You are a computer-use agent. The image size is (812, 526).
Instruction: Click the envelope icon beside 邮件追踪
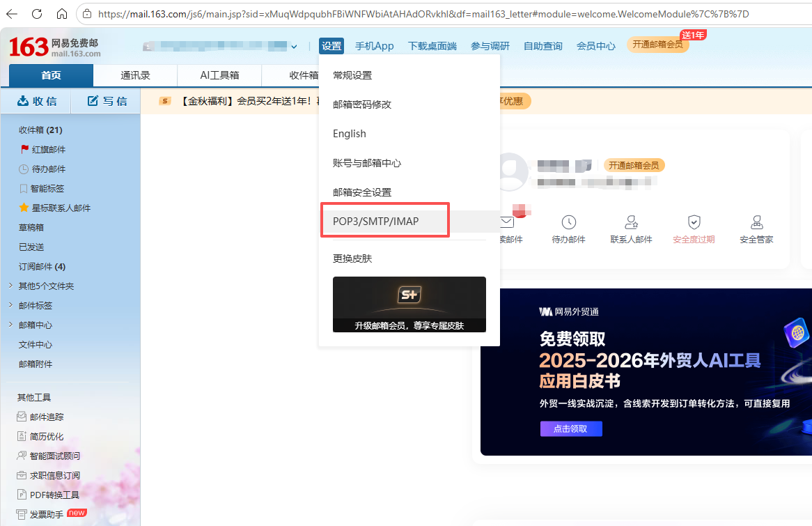click(x=22, y=417)
